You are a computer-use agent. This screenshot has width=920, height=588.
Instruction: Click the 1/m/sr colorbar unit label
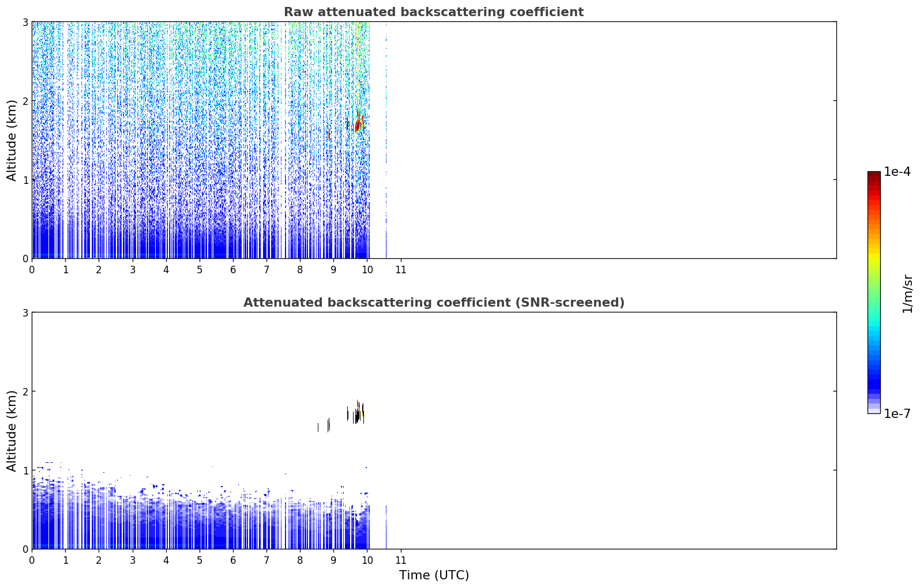click(907, 293)
